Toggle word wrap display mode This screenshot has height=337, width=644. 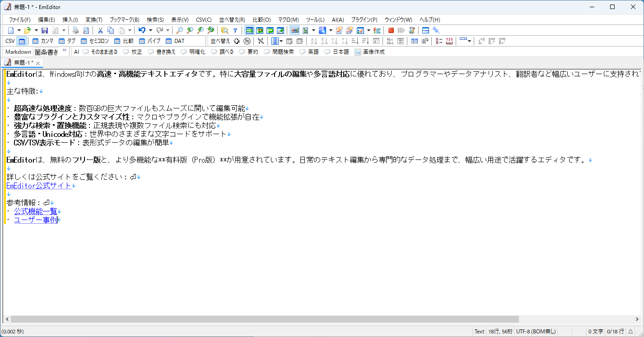click(x=249, y=30)
